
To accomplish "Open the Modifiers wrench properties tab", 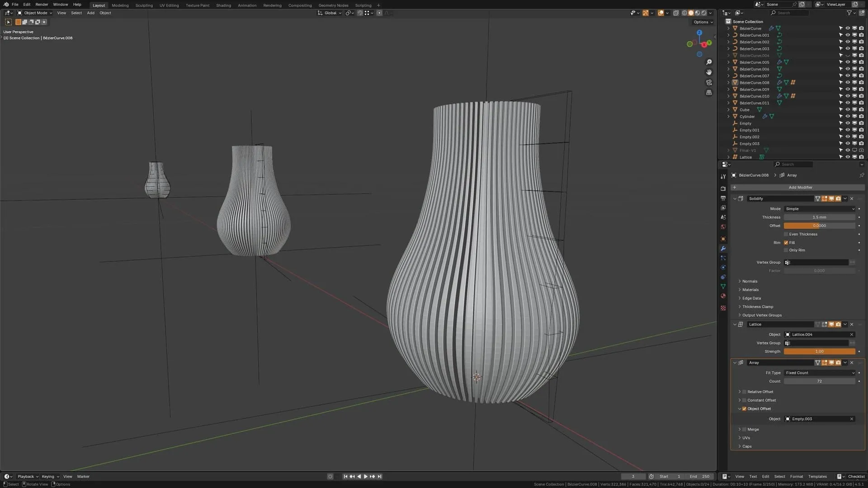I will [x=723, y=249].
